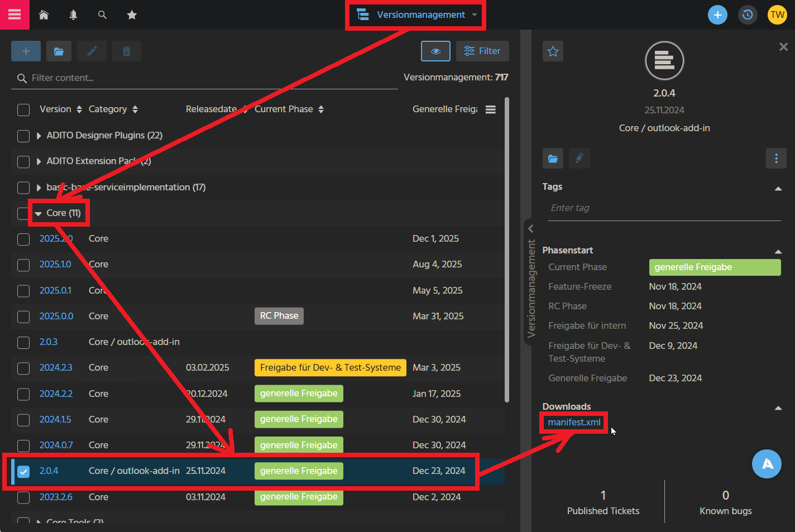Check the ADITO Designer Plugins group checkbox

pos(23,136)
